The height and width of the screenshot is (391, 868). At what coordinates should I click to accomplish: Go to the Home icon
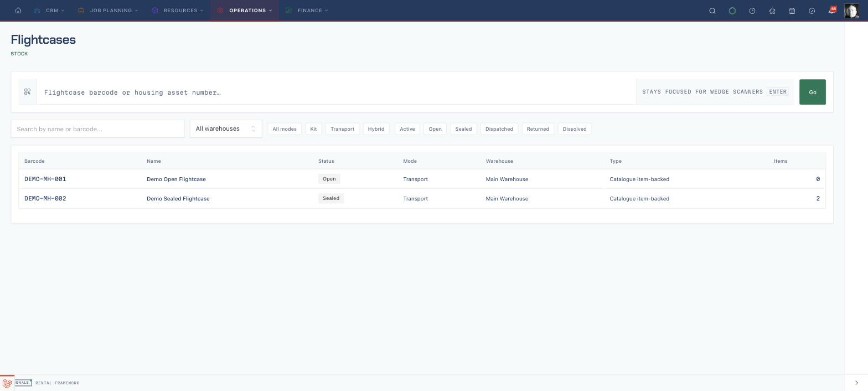coord(18,11)
